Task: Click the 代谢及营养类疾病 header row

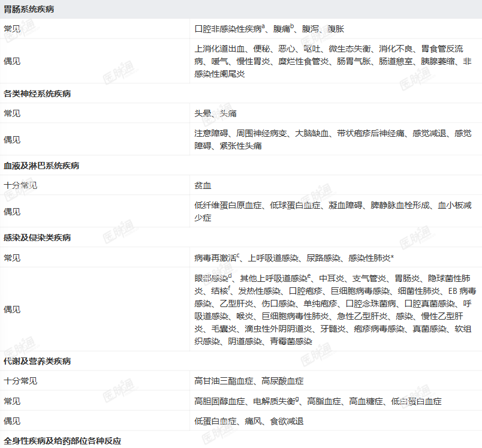Action: pyautogui.click(x=241, y=361)
